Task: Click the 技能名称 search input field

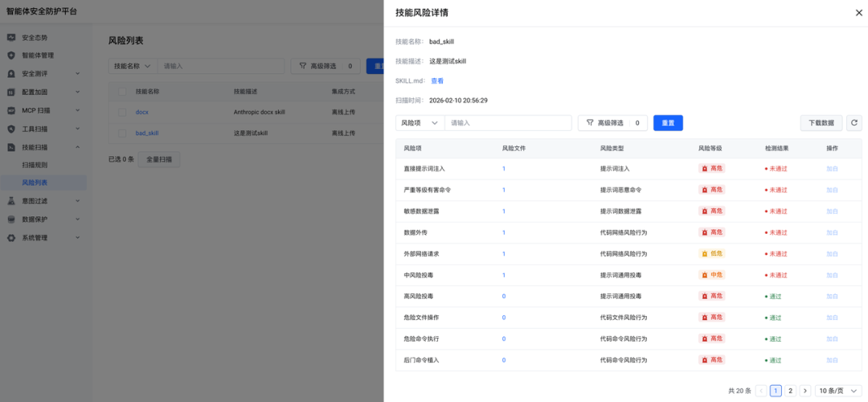Action: click(222, 66)
